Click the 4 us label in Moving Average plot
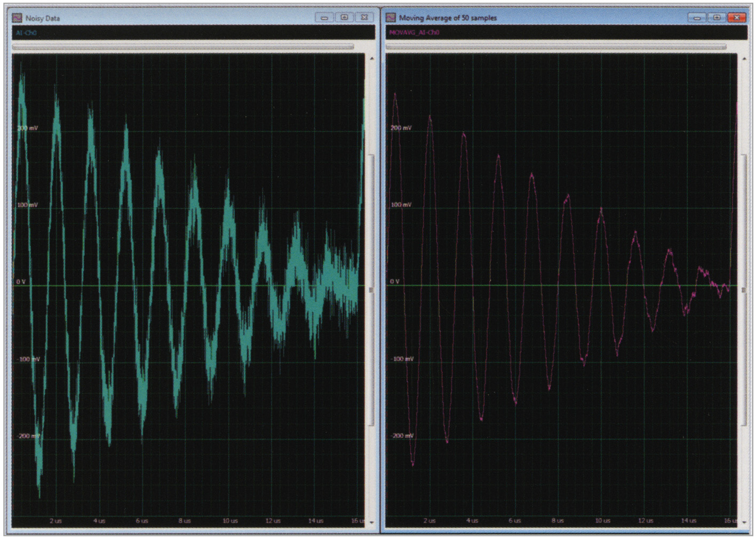Image resolution: width=756 pixels, height=539 pixels. pos(472,520)
